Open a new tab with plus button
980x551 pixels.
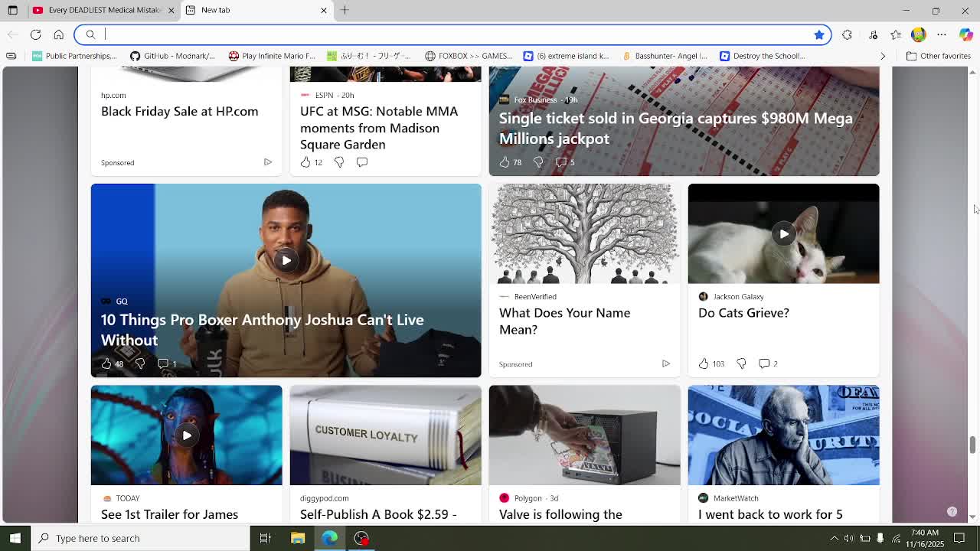[x=345, y=10]
